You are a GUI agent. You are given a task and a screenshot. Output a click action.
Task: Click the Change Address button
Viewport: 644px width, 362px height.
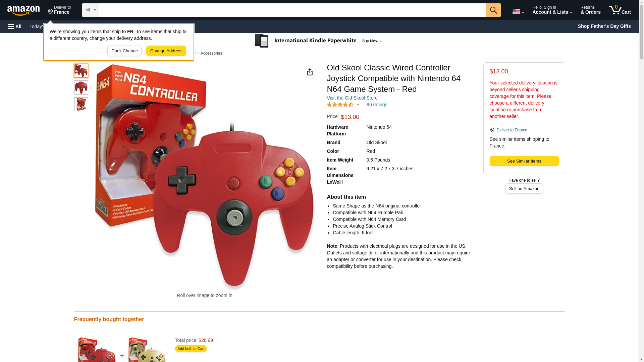pos(166,51)
